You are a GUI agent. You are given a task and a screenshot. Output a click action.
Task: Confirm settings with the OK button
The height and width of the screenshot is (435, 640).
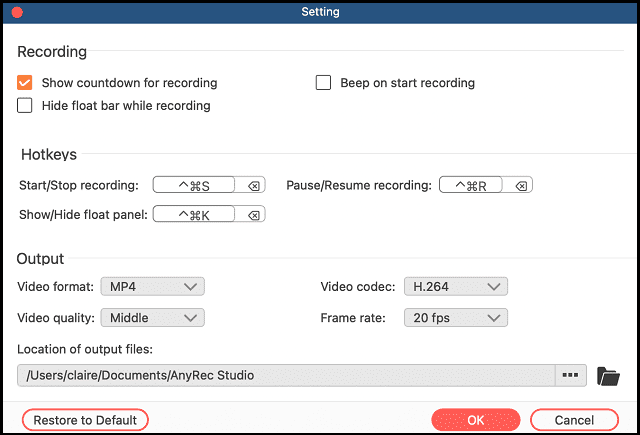coord(476,420)
